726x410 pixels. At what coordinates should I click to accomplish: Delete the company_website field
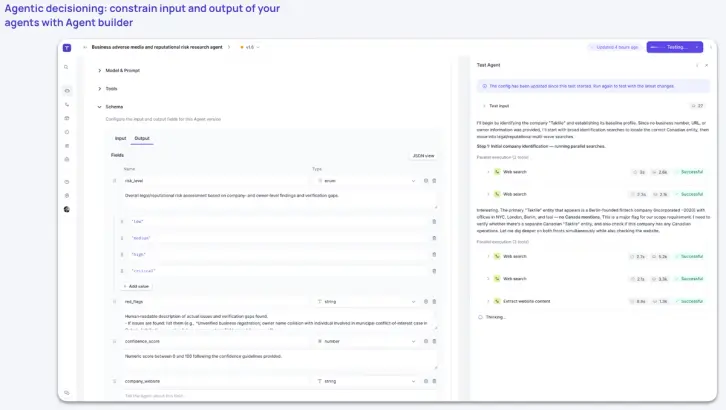tap(434, 381)
